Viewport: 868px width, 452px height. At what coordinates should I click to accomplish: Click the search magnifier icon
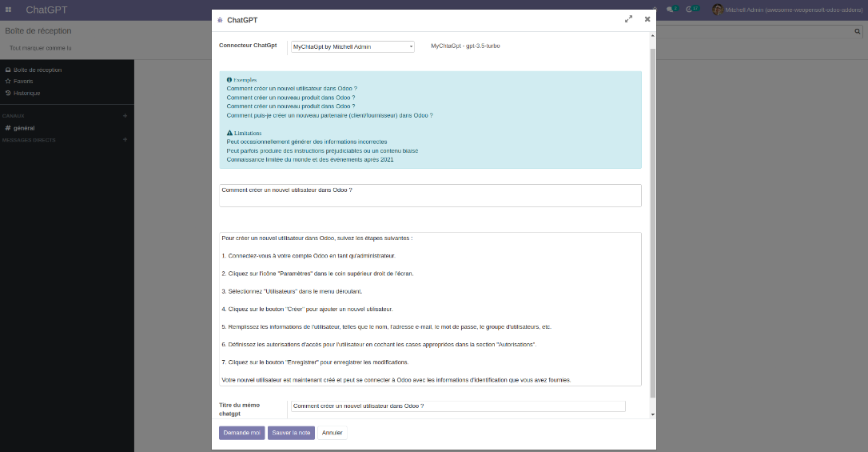[x=858, y=31]
